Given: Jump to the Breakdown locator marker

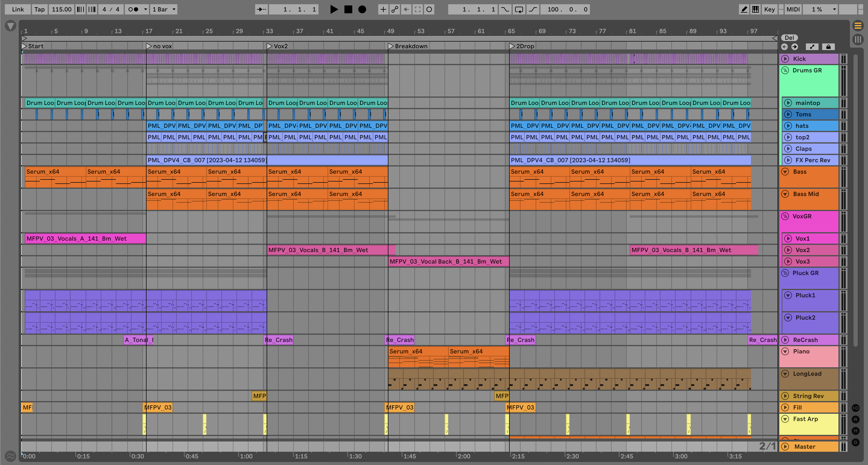Looking at the screenshot, I should tap(391, 46).
